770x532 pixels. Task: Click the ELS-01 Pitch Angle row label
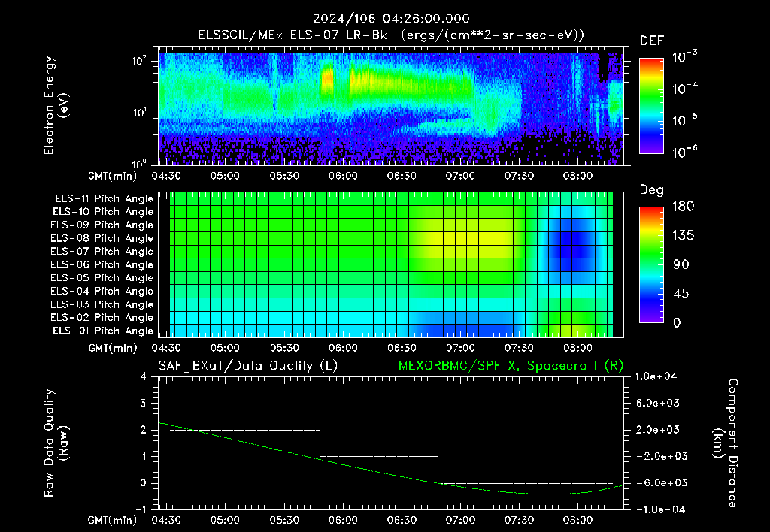103,331
